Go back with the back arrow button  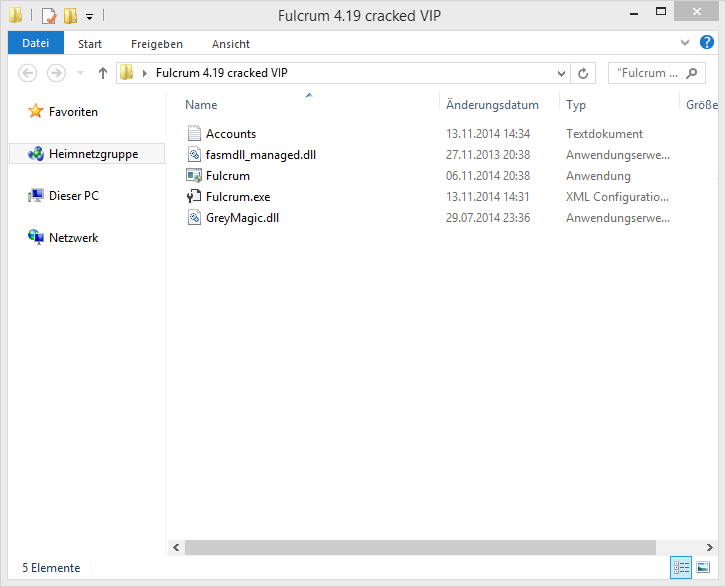pos(27,73)
